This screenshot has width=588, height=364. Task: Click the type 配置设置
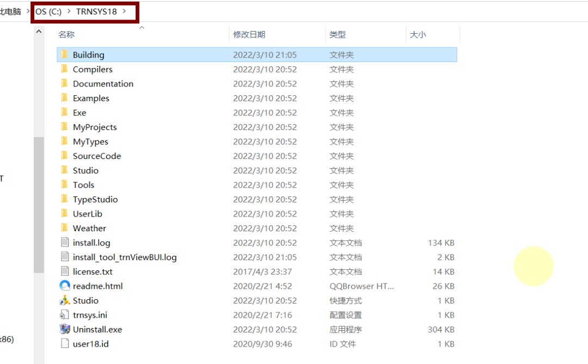coord(346,315)
